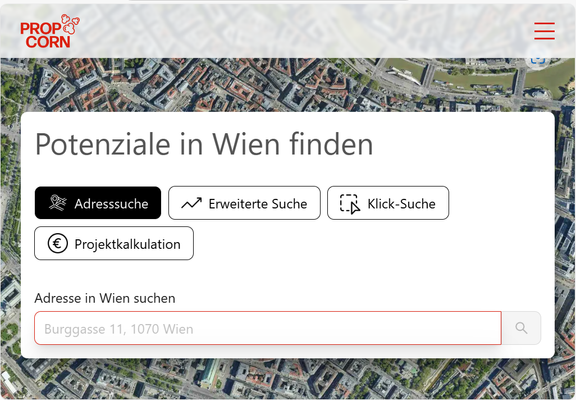Open the red hamburger menu
Viewport: 576px width, 400px height.
coord(544,30)
